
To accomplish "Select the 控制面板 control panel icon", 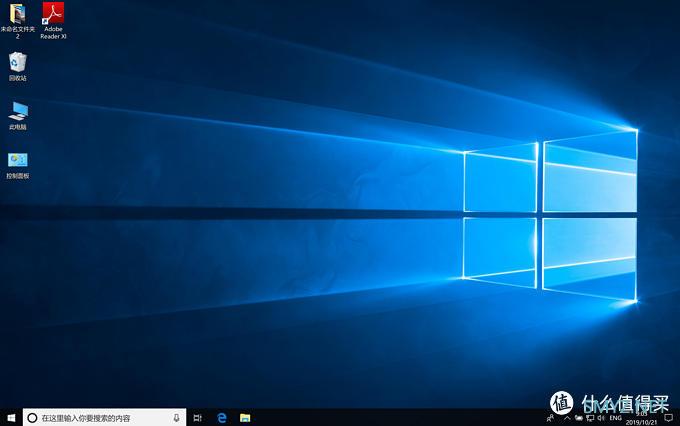I will click(17, 166).
